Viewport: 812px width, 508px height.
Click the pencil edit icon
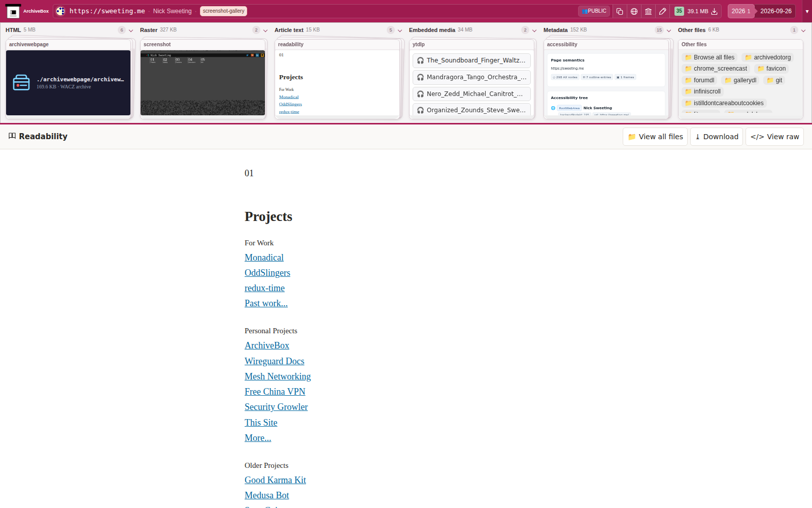tap(662, 11)
